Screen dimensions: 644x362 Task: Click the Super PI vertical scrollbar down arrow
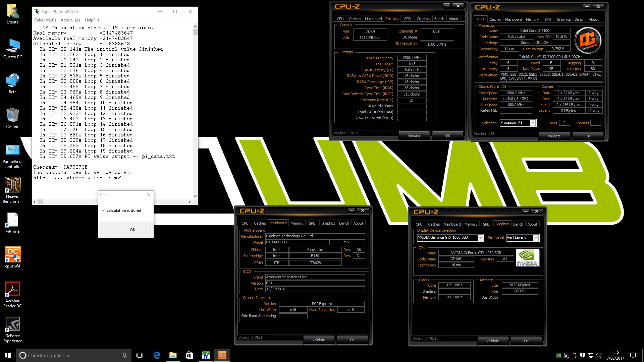coord(195,196)
